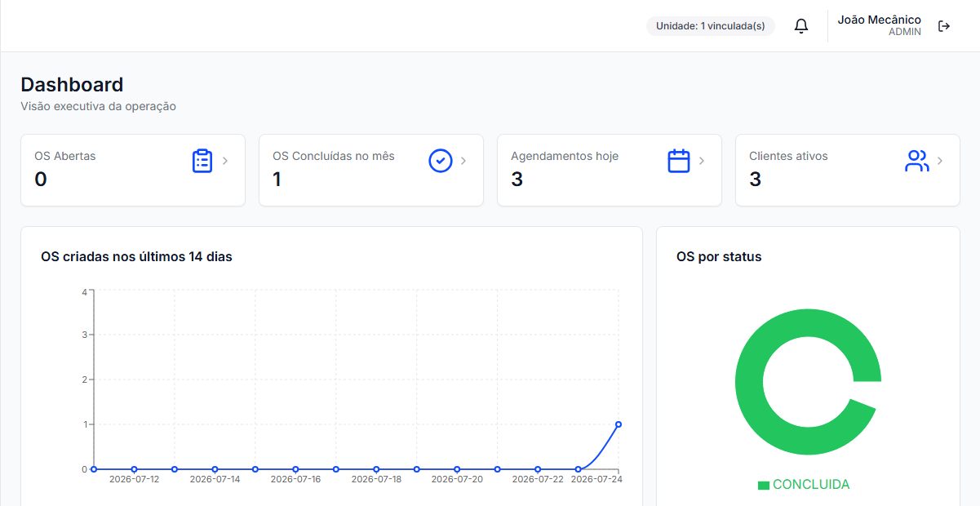Screen dimensions: 980x506
Task: Click the Unidade: 1 vinculada(s) badge
Action: [711, 26]
